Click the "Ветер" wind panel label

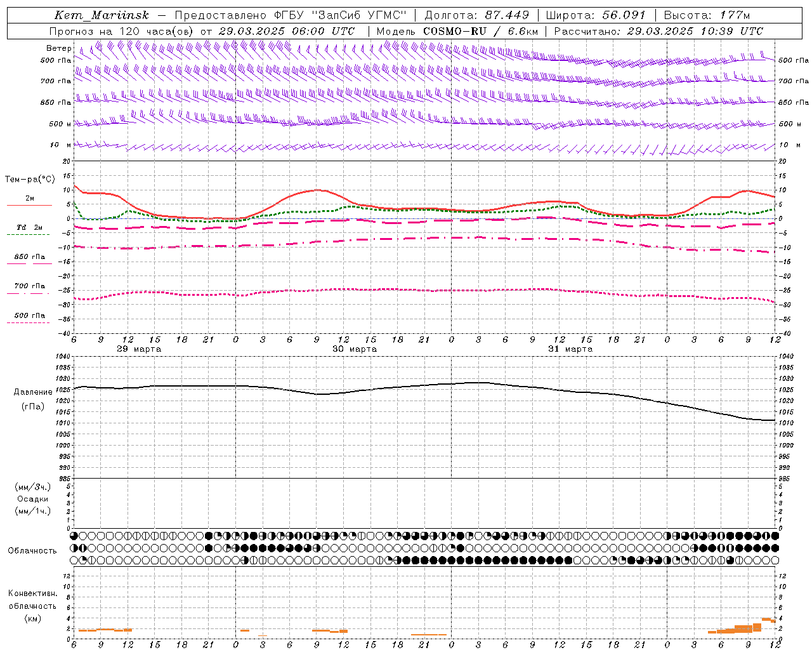pos(59,48)
